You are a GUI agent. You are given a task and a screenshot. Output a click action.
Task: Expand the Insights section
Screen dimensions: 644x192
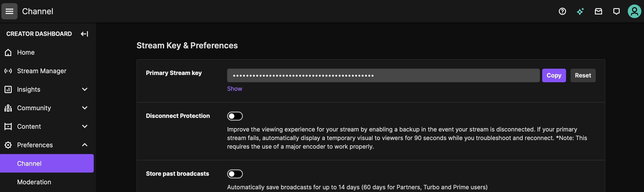tap(84, 89)
